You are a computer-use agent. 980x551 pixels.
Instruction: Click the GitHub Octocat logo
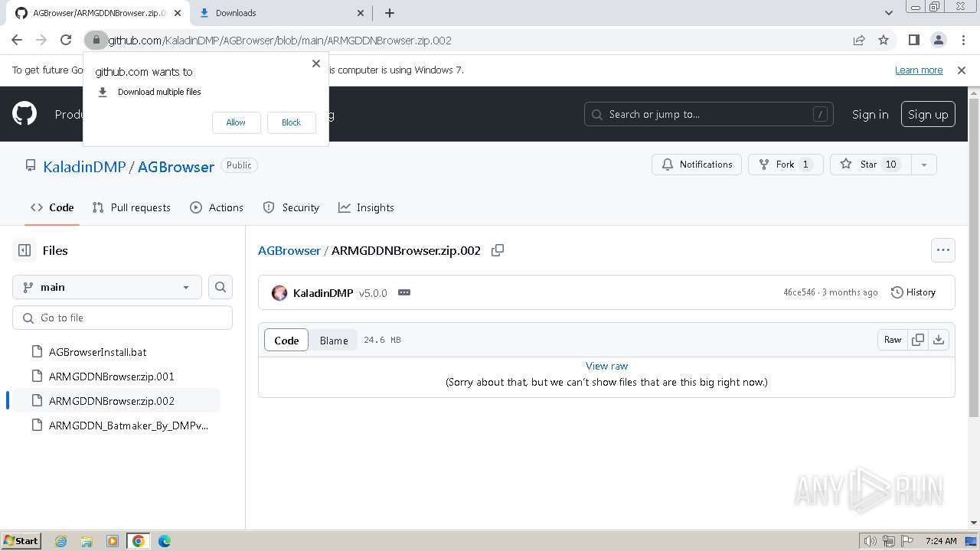(24, 114)
